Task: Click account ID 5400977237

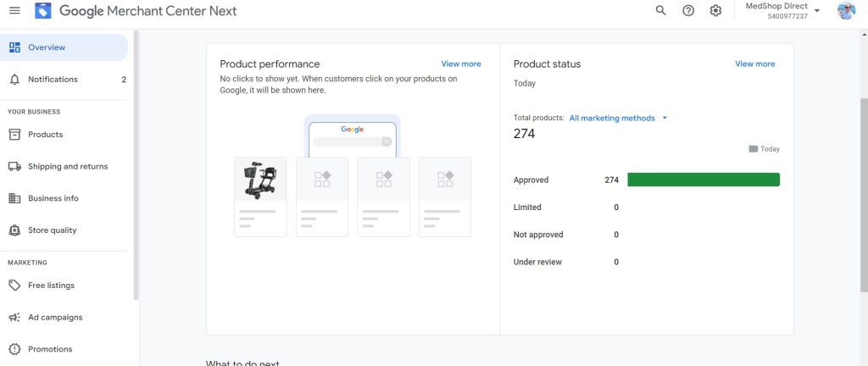Action: (787, 17)
